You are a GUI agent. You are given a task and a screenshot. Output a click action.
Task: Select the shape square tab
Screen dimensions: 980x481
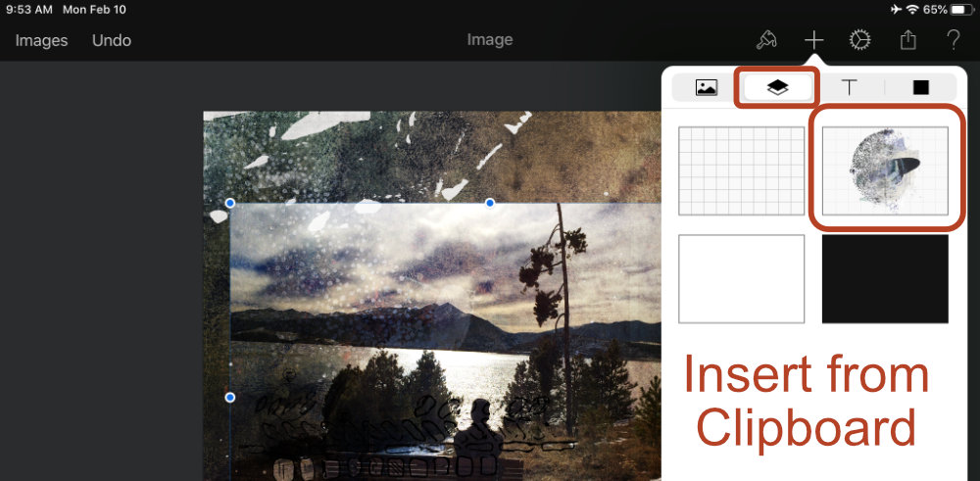pos(920,87)
